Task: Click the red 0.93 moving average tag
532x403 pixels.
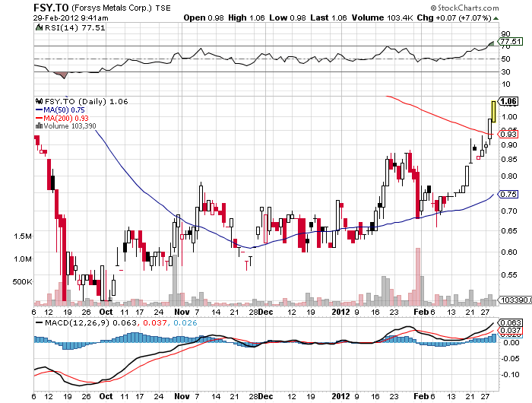Action: [x=508, y=134]
